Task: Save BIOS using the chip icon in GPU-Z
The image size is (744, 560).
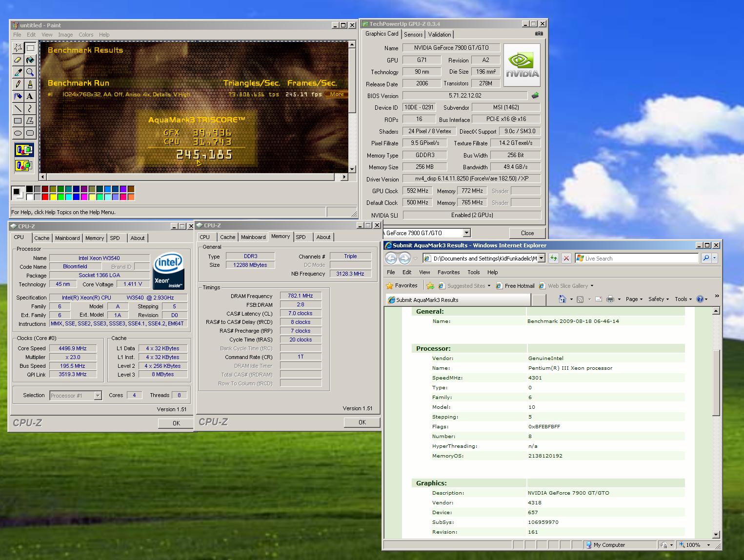Action: click(x=535, y=96)
